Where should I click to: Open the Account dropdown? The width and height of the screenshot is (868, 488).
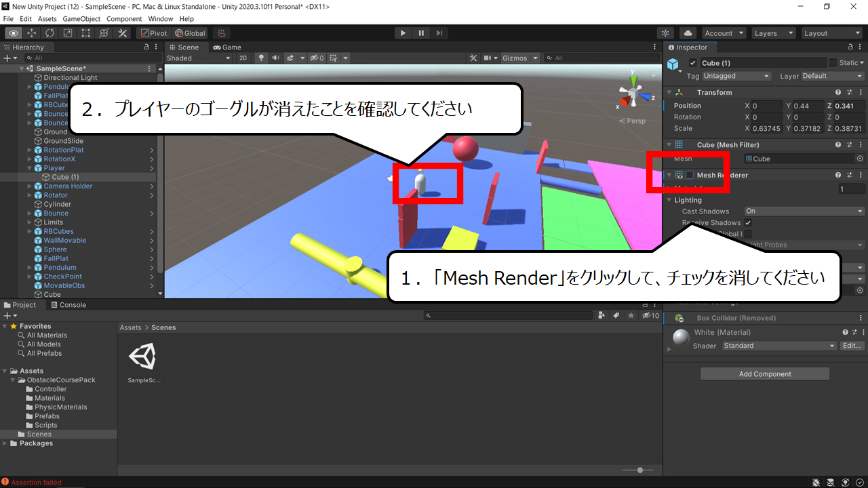(724, 33)
